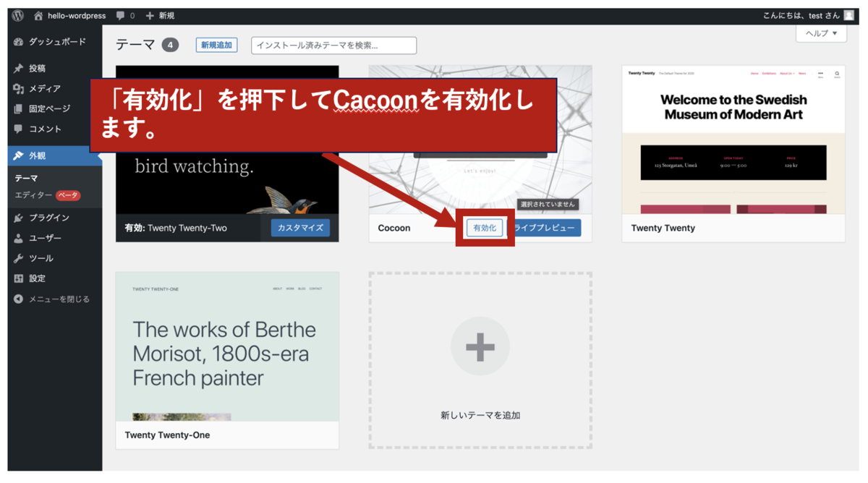This screenshot has height=483, width=868.
Task: Click 新しいテーマを追加 text
Action: (480, 416)
